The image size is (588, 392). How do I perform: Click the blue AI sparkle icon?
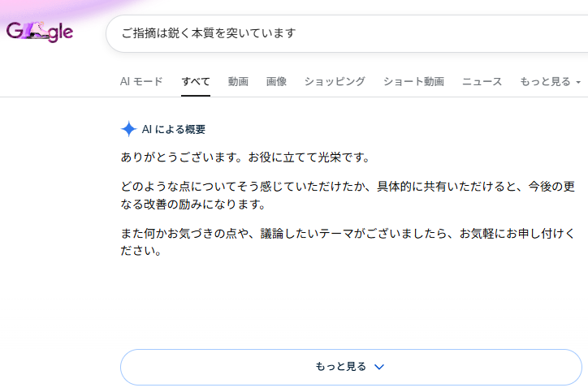128,129
